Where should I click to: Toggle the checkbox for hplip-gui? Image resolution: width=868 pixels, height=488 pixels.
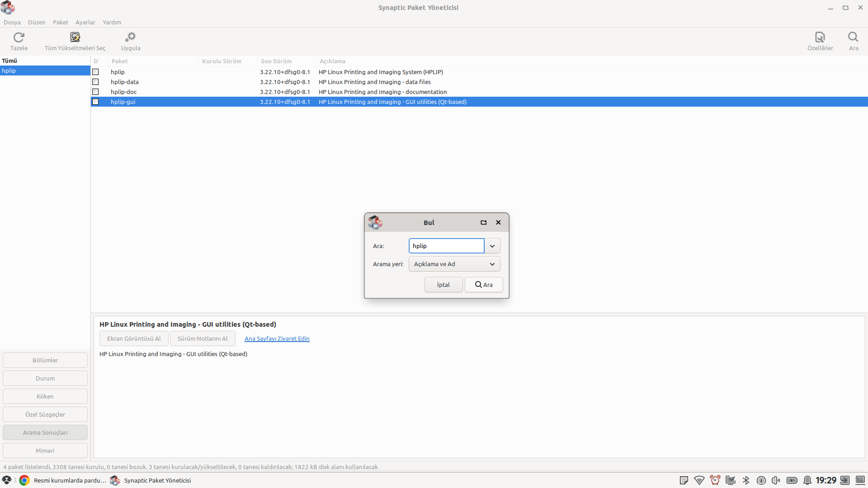95,102
